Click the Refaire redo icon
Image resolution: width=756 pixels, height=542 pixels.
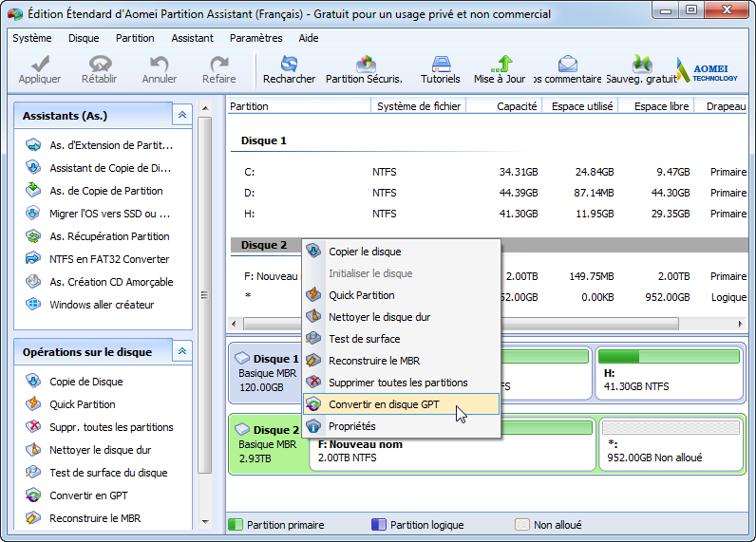[x=219, y=65]
